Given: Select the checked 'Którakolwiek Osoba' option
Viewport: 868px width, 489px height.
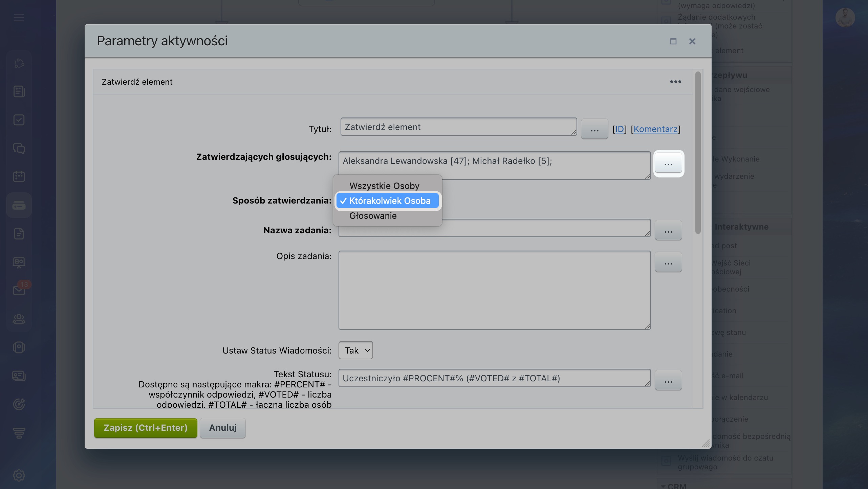Looking at the screenshot, I should click(x=389, y=201).
